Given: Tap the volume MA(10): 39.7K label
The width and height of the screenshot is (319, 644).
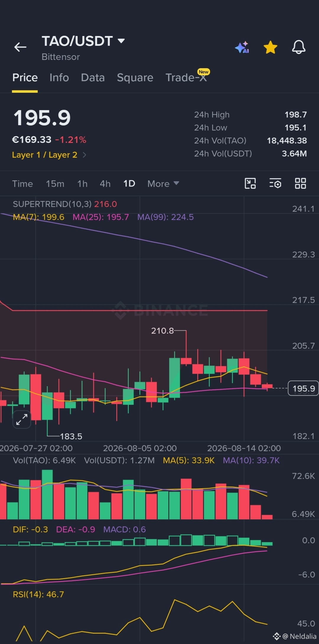Looking at the screenshot, I should click(x=251, y=460).
